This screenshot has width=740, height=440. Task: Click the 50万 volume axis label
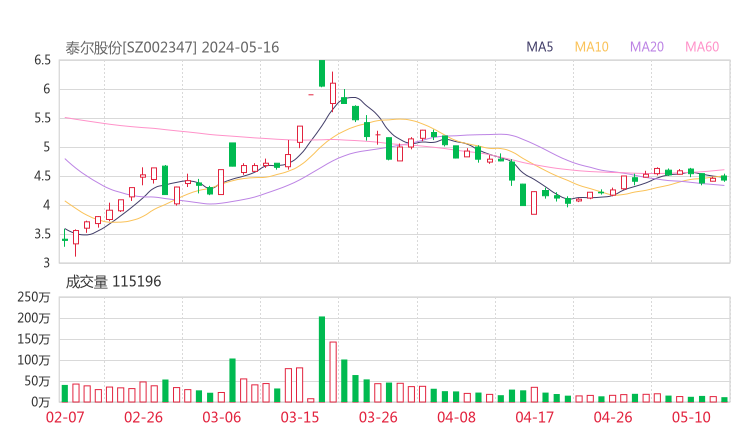37,381
